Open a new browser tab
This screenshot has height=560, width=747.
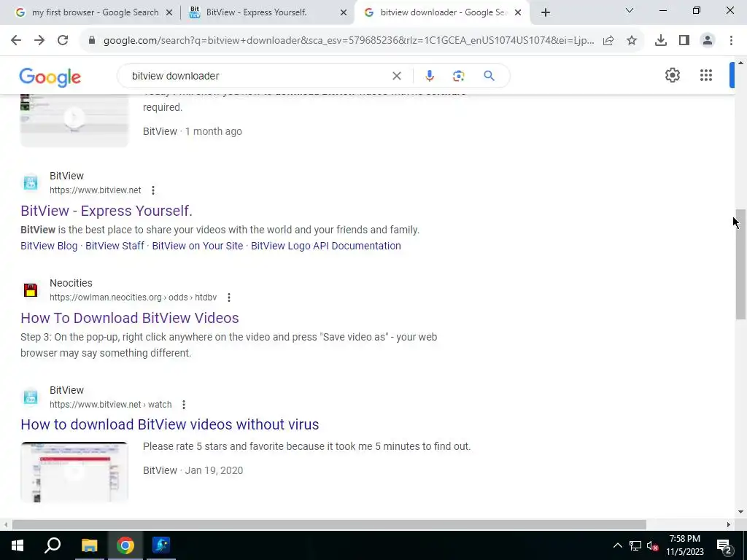pyautogui.click(x=546, y=12)
